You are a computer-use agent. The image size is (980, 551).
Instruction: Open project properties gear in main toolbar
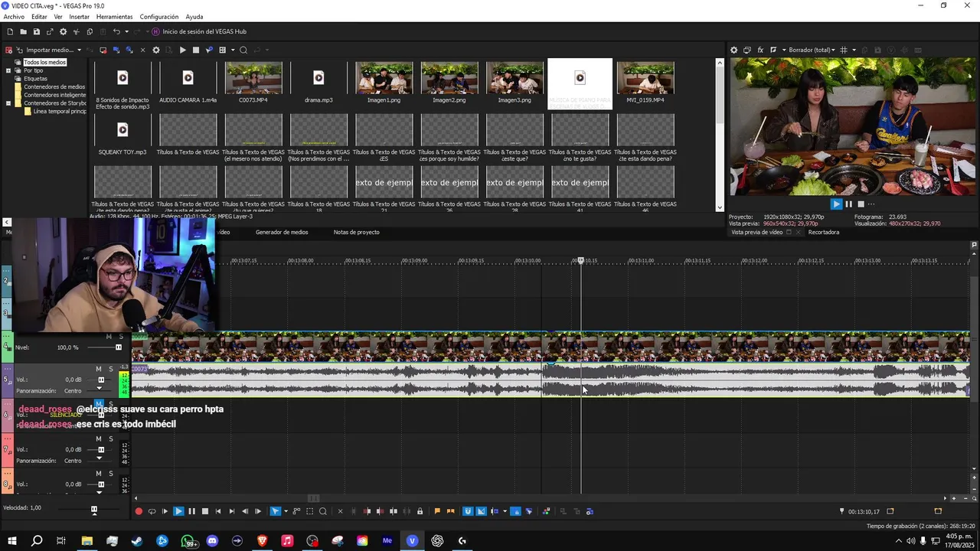click(63, 31)
